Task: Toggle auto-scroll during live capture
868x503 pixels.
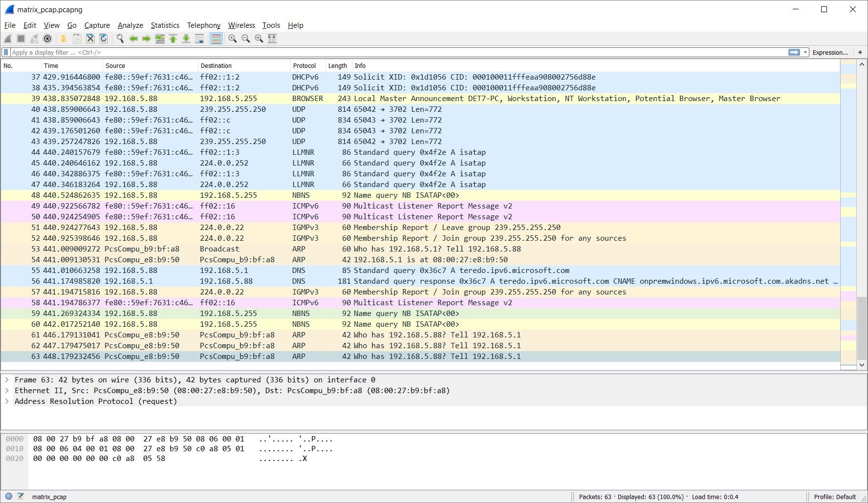Action: click(x=199, y=39)
